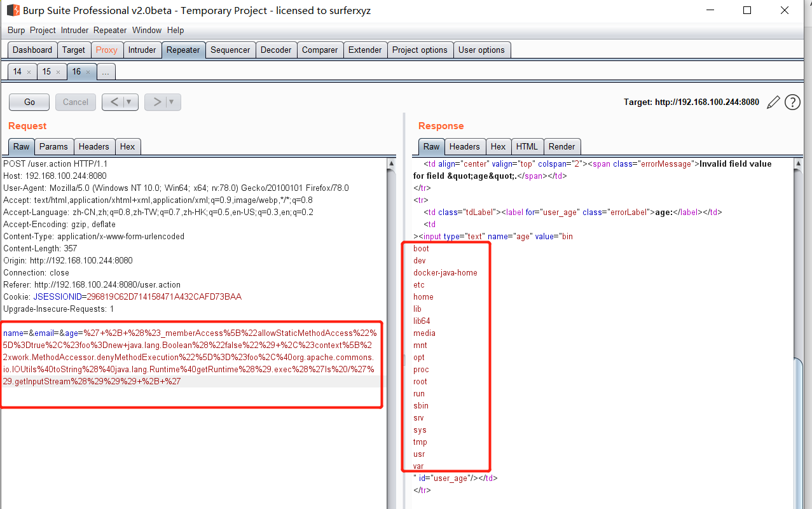Click the lib64 line in response

pos(422,321)
